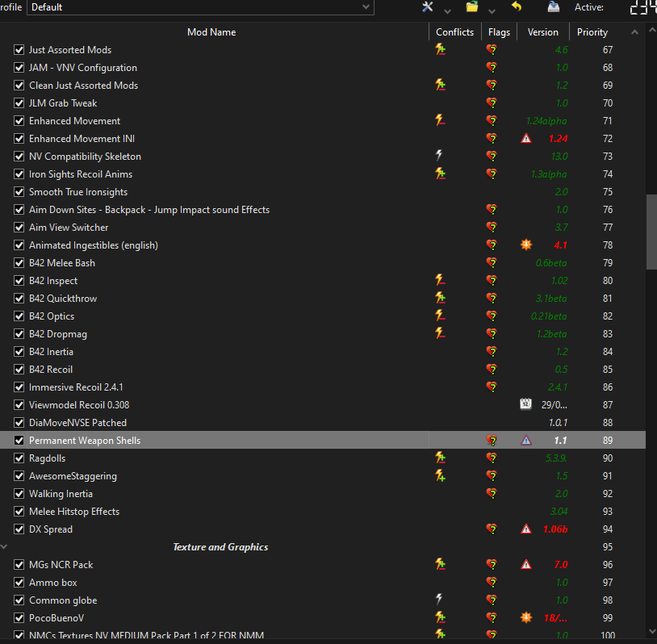This screenshot has width=657, height=644.
Task: Select the MGs NCR Pack mod name
Action: [61, 565]
